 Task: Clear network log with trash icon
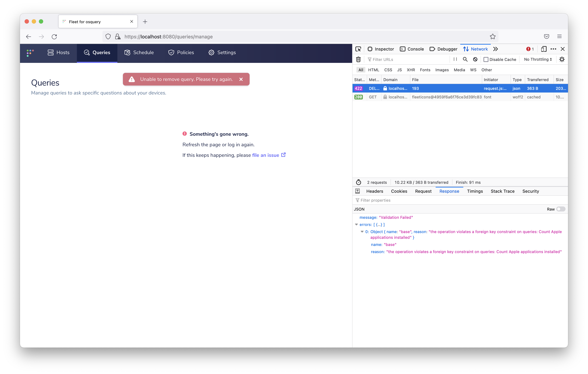coord(358,59)
